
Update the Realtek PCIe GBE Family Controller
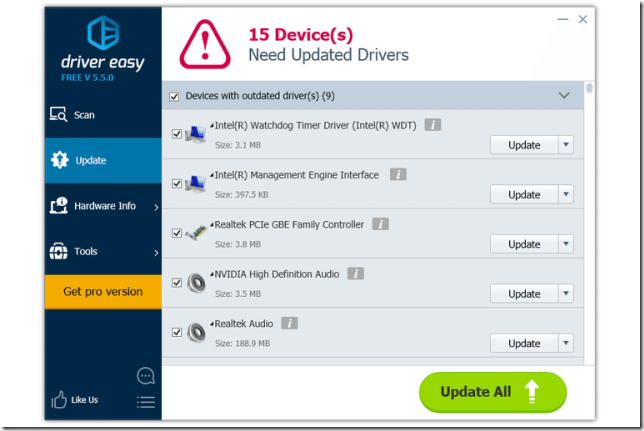point(524,244)
